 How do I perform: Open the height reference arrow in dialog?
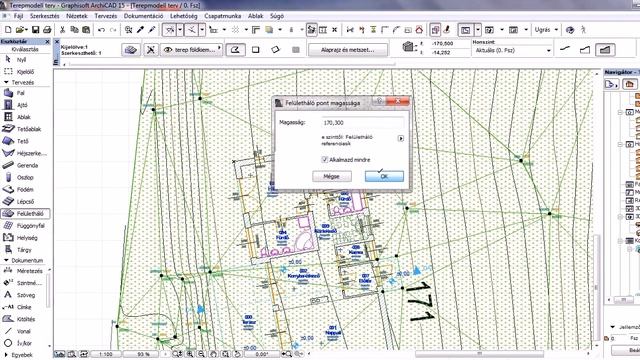[401, 138]
